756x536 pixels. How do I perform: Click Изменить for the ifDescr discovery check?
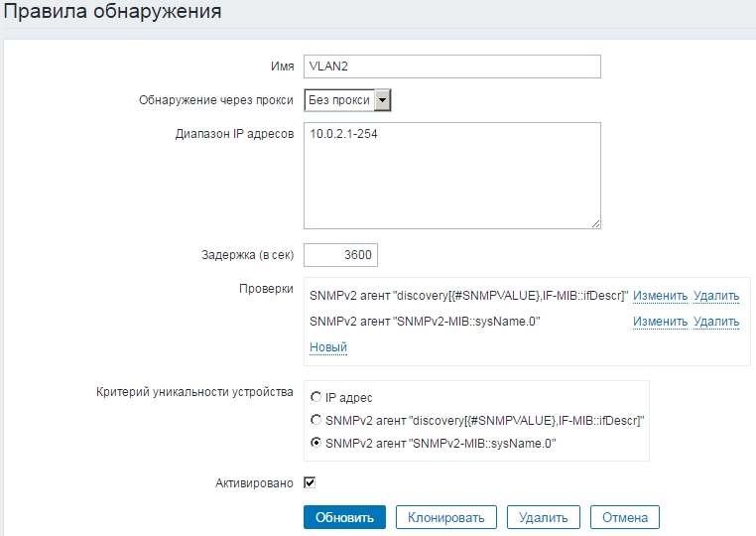pyautogui.click(x=660, y=296)
